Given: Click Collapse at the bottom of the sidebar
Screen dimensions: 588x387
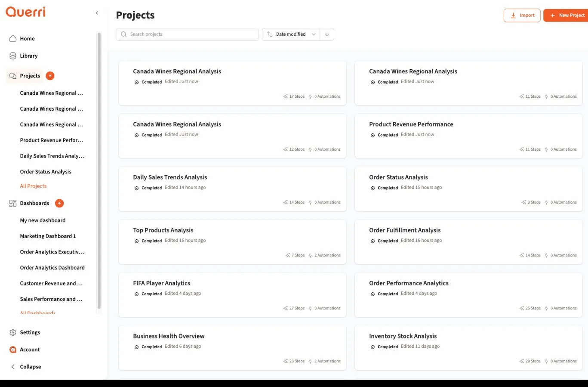Looking at the screenshot, I should pyautogui.click(x=30, y=367).
